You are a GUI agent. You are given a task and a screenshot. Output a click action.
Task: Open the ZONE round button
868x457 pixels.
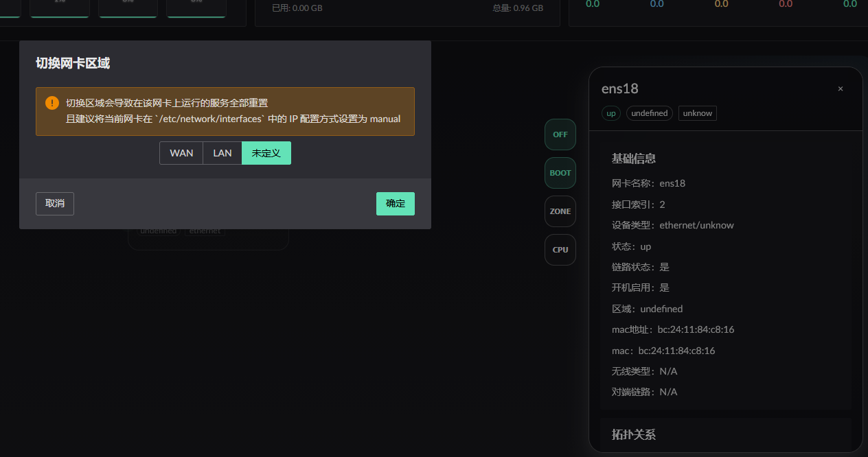coord(560,211)
